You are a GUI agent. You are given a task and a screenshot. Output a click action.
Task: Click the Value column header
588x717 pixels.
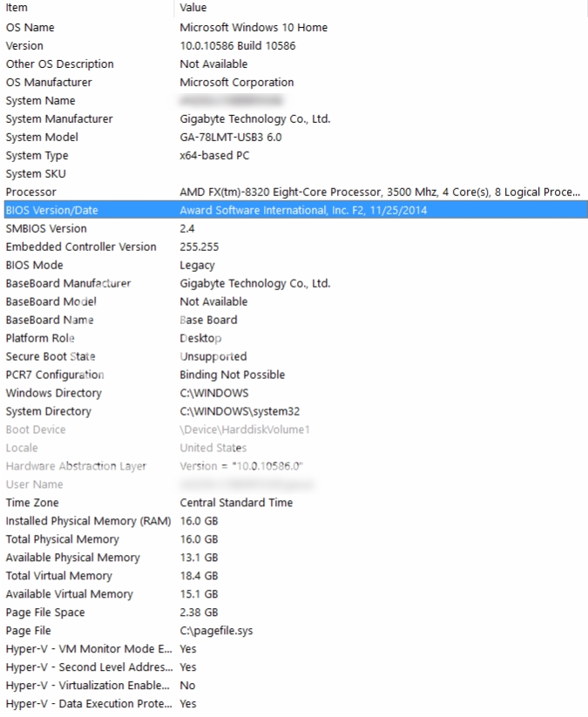[193, 8]
